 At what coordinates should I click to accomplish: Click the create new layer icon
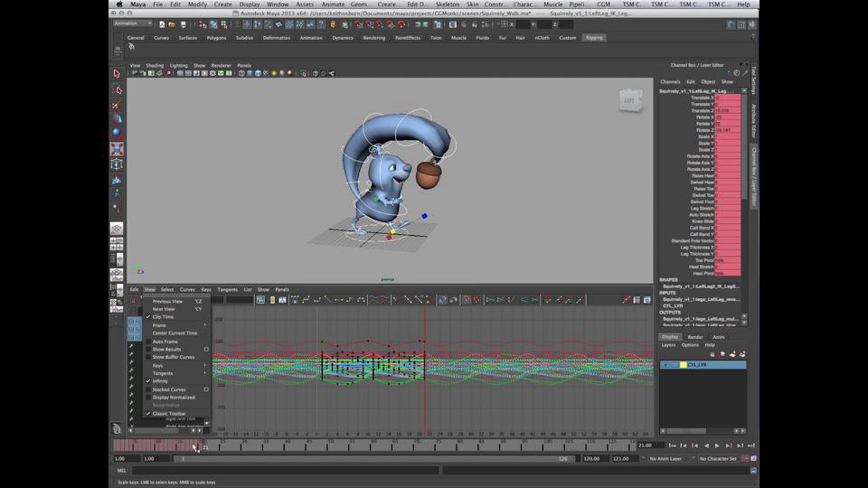tap(733, 354)
